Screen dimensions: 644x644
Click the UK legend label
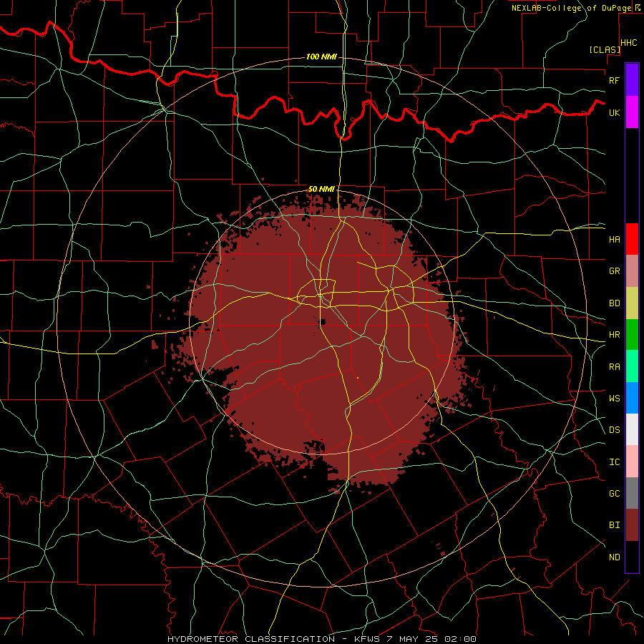tap(615, 112)
